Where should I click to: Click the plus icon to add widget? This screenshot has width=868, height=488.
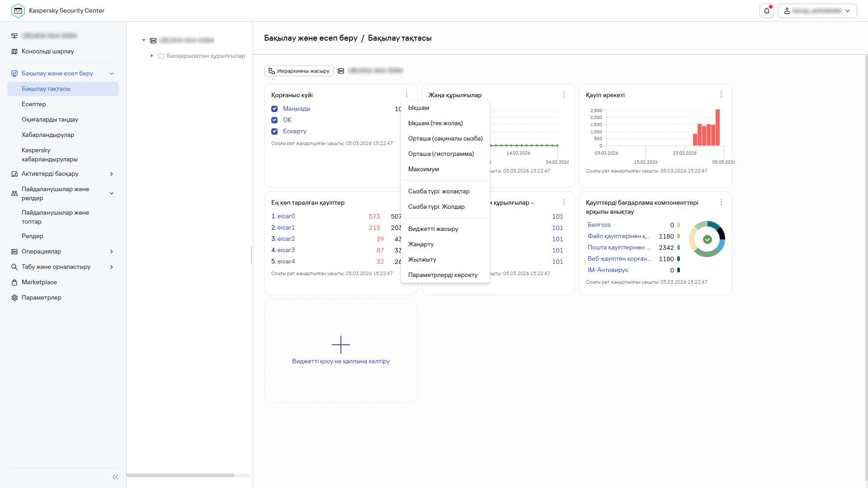coord(340,345)
